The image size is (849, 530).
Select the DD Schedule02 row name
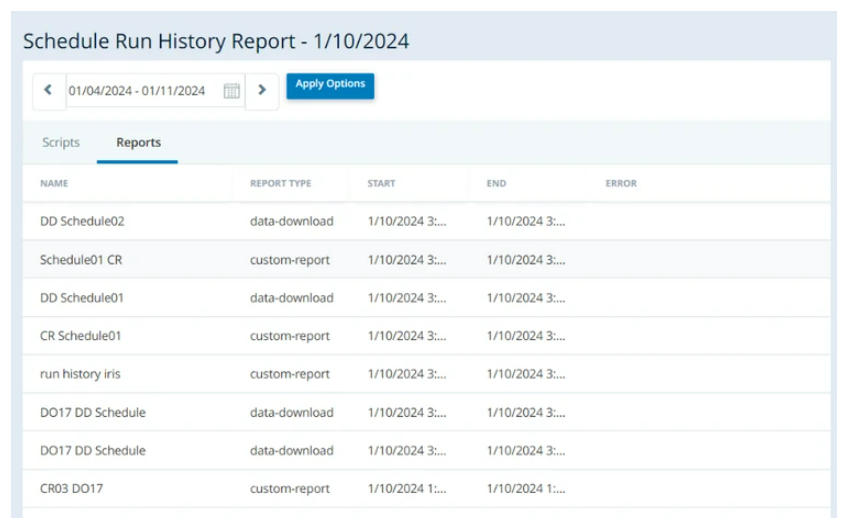pos(82,221)
